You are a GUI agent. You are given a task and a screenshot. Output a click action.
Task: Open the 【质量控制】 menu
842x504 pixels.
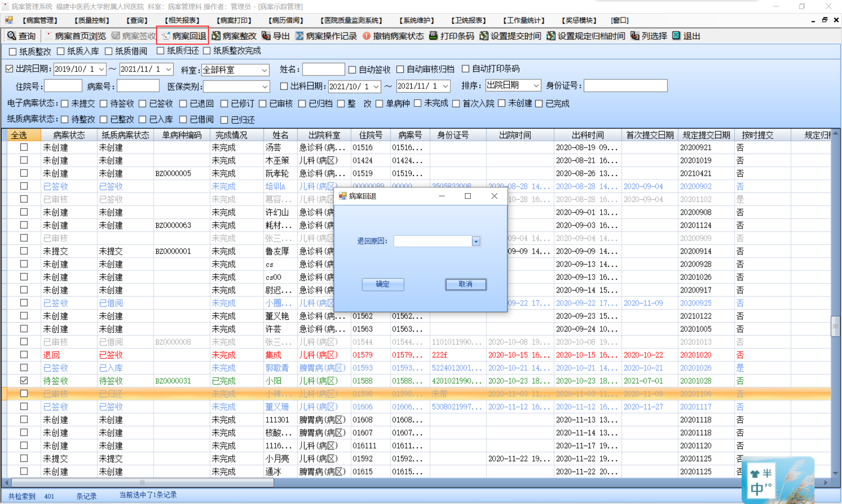point(92,20)
